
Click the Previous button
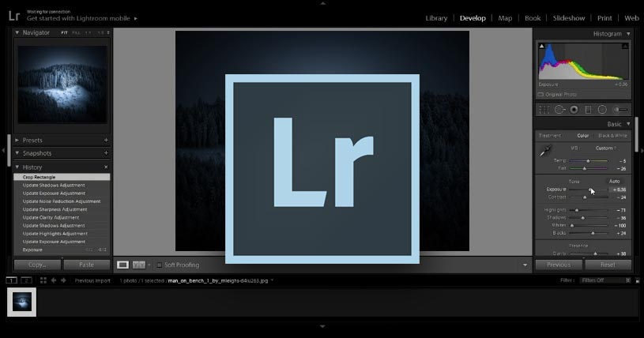559,265
